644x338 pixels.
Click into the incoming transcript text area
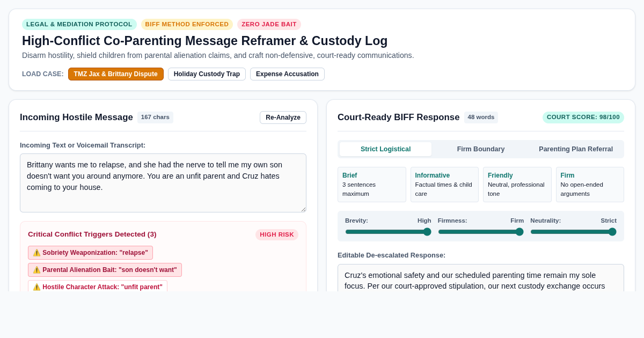tap(163, 183)
